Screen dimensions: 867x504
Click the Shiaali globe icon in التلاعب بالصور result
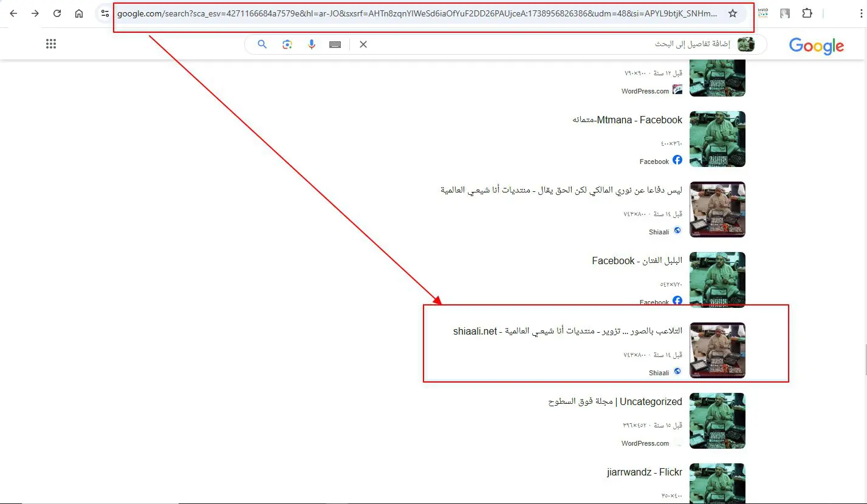677,372
